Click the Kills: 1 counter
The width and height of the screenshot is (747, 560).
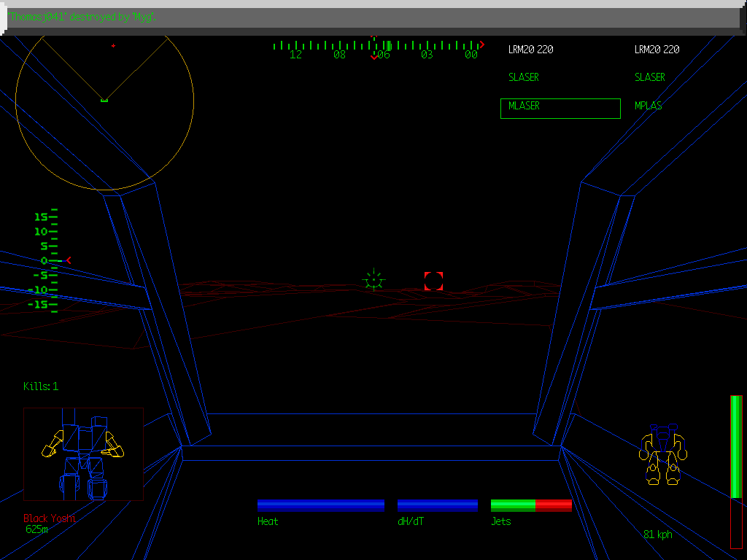click(40, 386)
